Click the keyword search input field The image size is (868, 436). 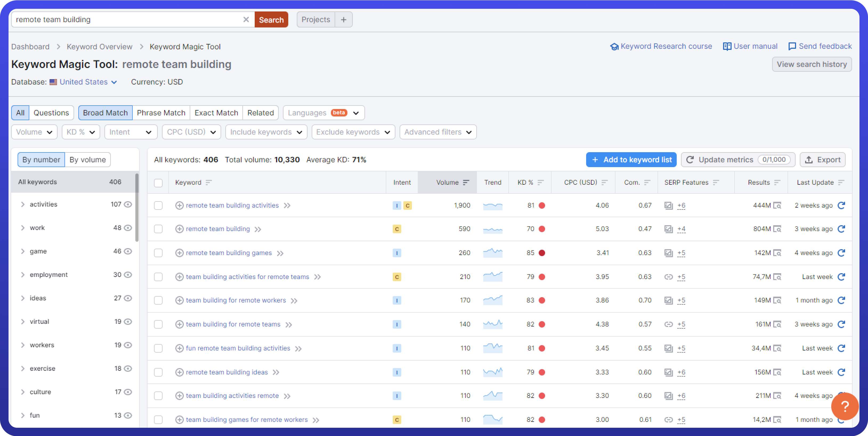pyautogui.click(x=128, y=19)
